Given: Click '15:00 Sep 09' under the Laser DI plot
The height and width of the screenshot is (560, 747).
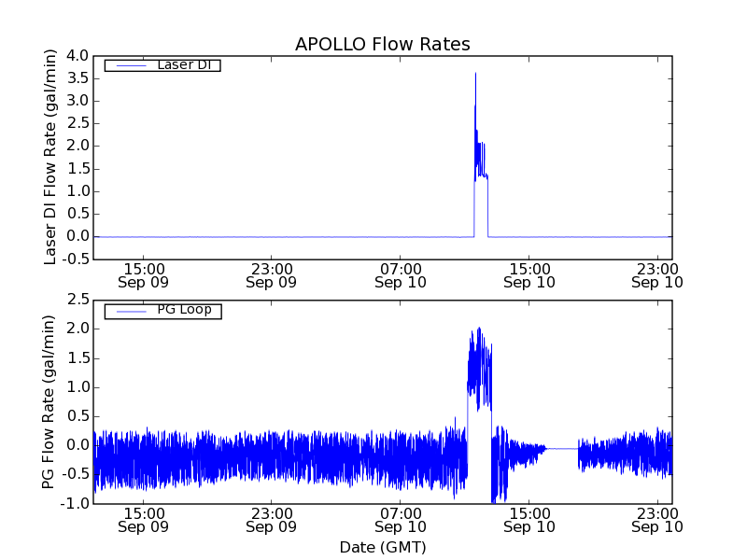Looking at the screenshot, I should pyautogui.click(x=144, y=275).
